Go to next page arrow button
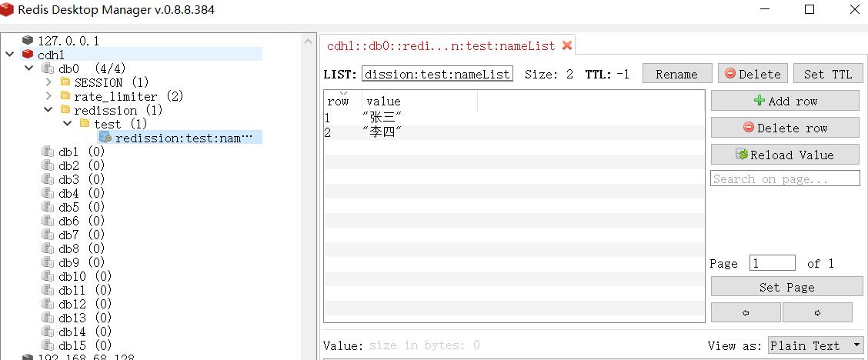This screenshot has width=868, height=360. click(816, 312)
